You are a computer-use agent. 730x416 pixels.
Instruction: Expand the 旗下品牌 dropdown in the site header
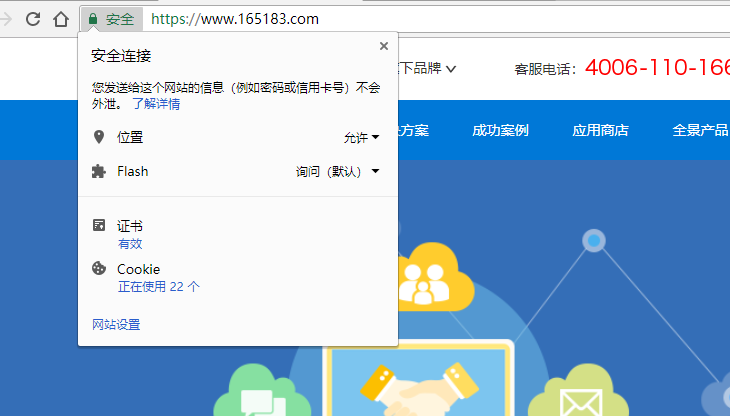(x=428, y=69)
